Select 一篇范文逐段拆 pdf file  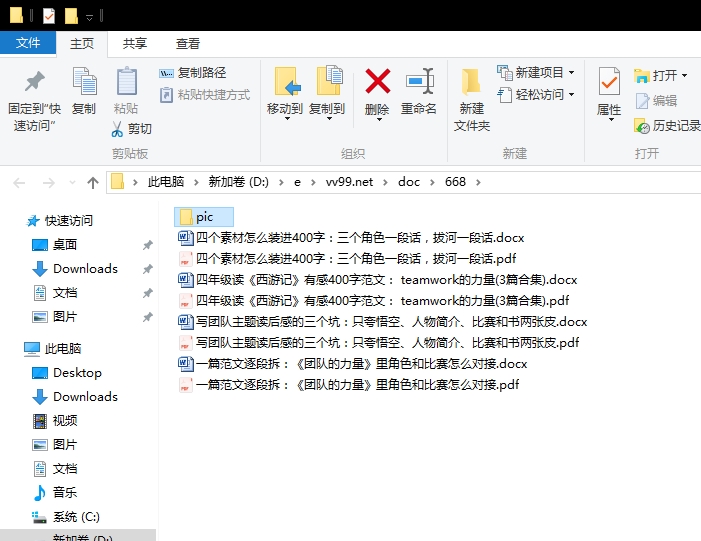[349, 385]
